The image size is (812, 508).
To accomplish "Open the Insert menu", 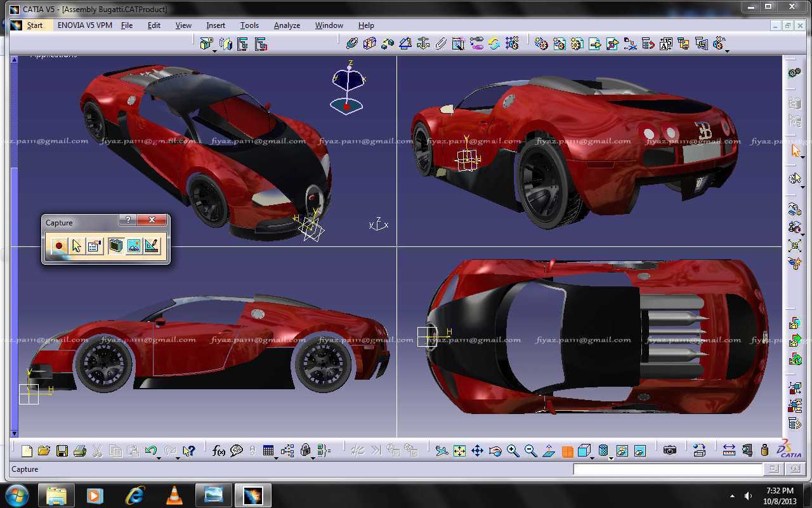I will pyautogui.click(x=216, y=25).
